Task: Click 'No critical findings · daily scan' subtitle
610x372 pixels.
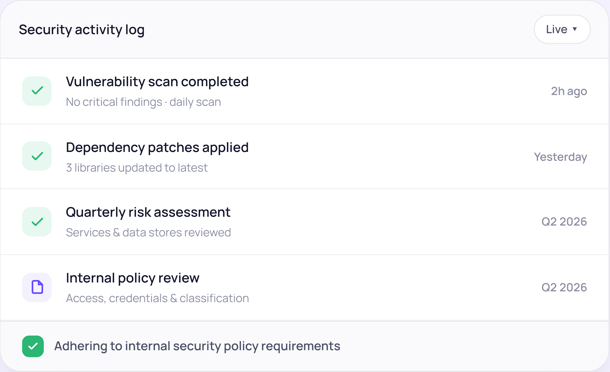Action: [x=144, y=102]
